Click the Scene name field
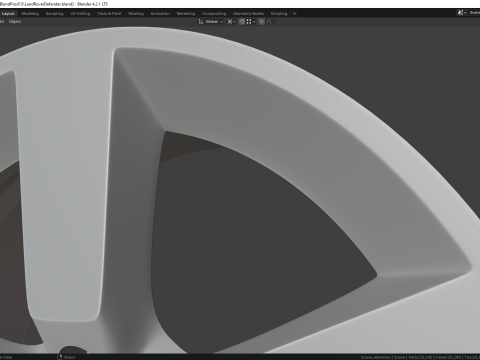Image resolution: width=480 pixels, height=360 pixels. (474, 13)
